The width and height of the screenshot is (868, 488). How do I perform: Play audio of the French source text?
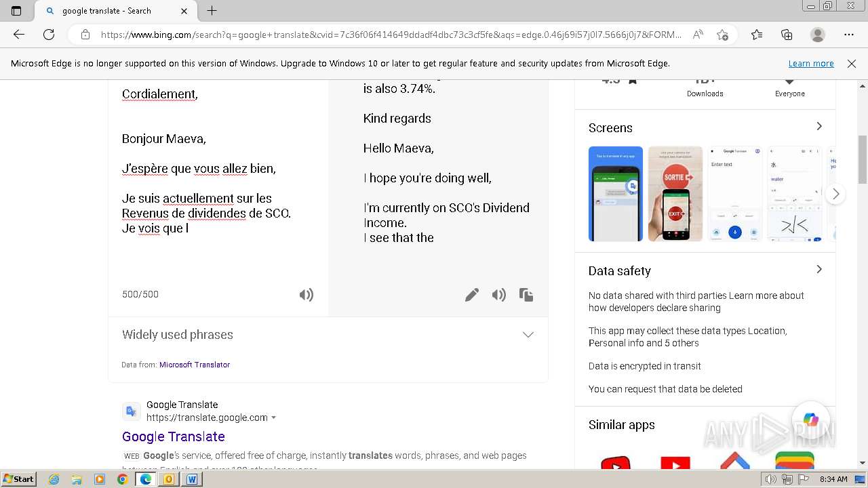click(x=307, y=295)
